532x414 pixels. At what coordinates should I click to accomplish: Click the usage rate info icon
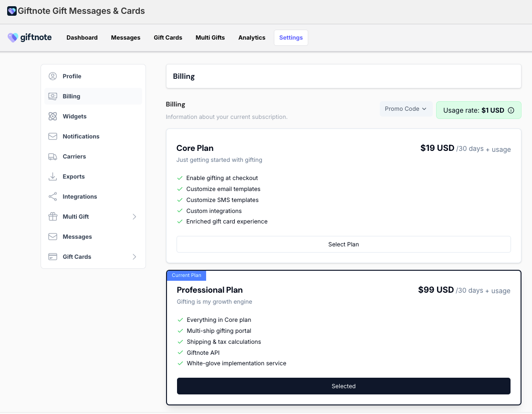(x=511, y=110)
